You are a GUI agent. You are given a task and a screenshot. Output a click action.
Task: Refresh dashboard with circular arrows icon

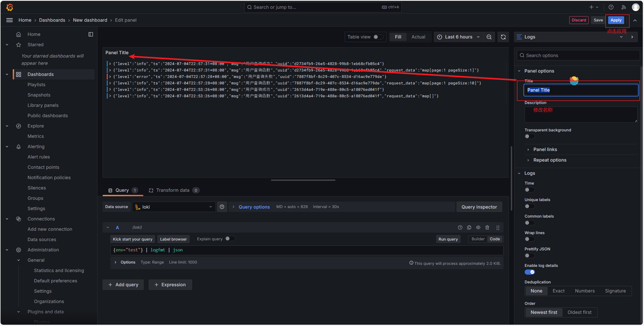coord(503,37)
